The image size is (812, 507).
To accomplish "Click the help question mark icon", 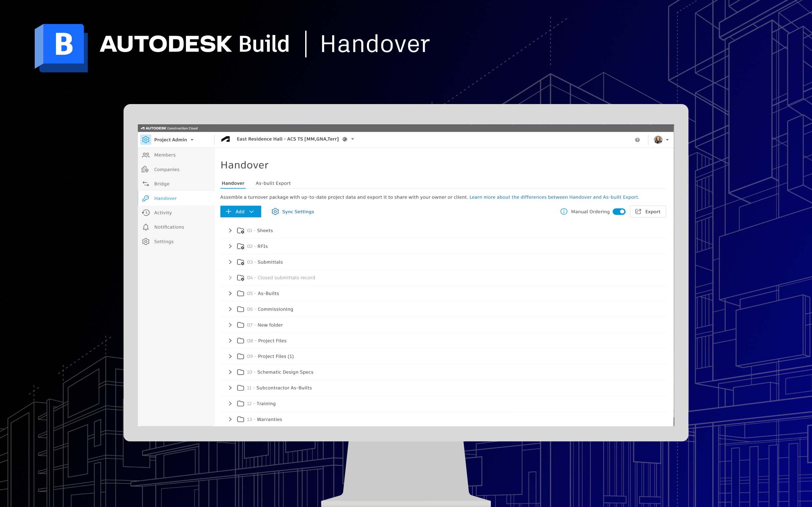I will 637,140.
